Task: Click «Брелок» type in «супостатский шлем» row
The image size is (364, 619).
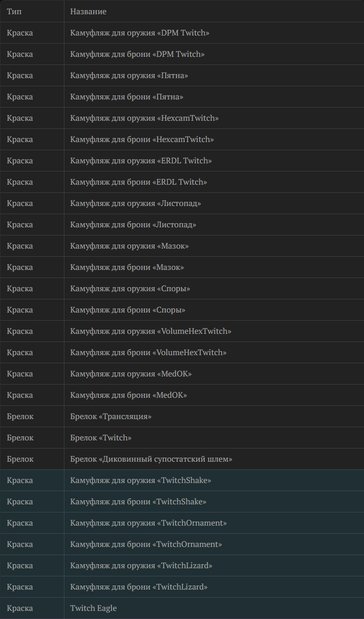Action: [x=20, y=459]
